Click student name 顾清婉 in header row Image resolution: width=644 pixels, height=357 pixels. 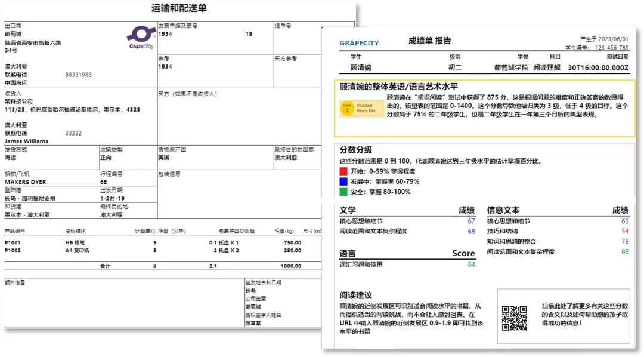361,68
